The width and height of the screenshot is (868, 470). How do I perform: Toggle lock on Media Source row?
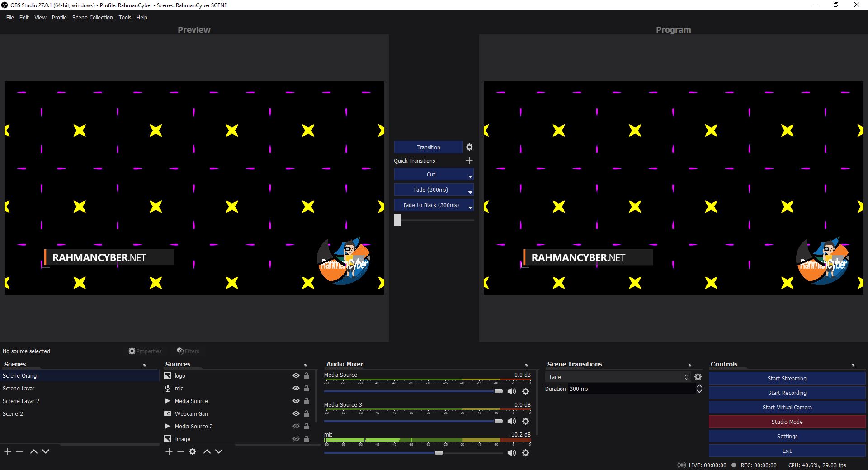[307, 401]
